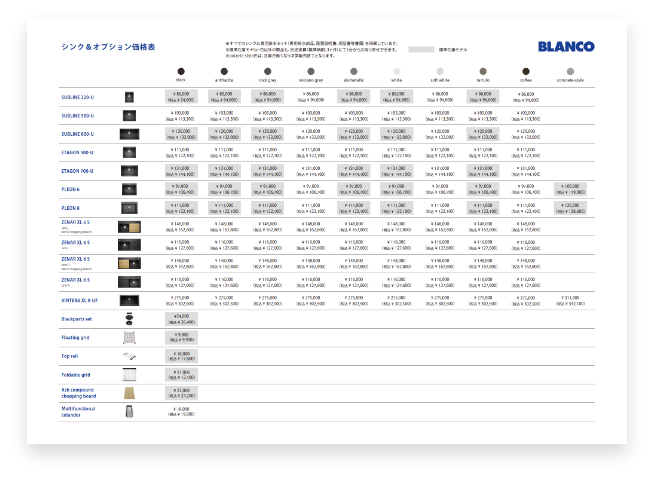Select the concrete-style color swatch
Screen dimensions: 654x481
point(571,71)
